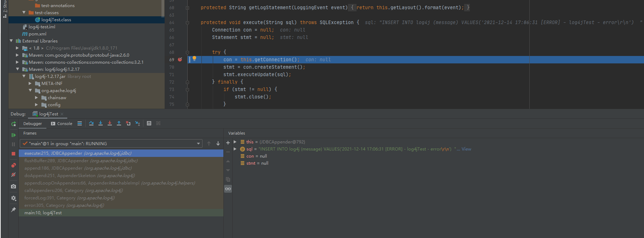This screenshot has height=238, width=644.
Task: Toggle Mute Breakpoints icon
Action: (x=13, y=175)
